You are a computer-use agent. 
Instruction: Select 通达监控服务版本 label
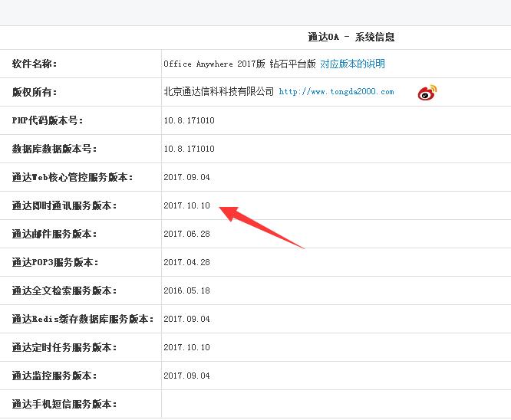(x=54, y=376)
